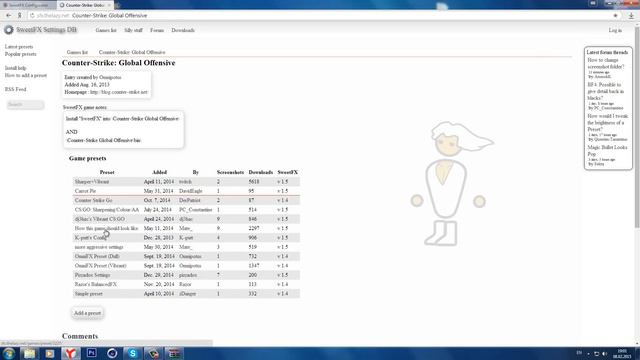
Task: Open the Pizzadox Settings preset
Action: pos(92,275)
